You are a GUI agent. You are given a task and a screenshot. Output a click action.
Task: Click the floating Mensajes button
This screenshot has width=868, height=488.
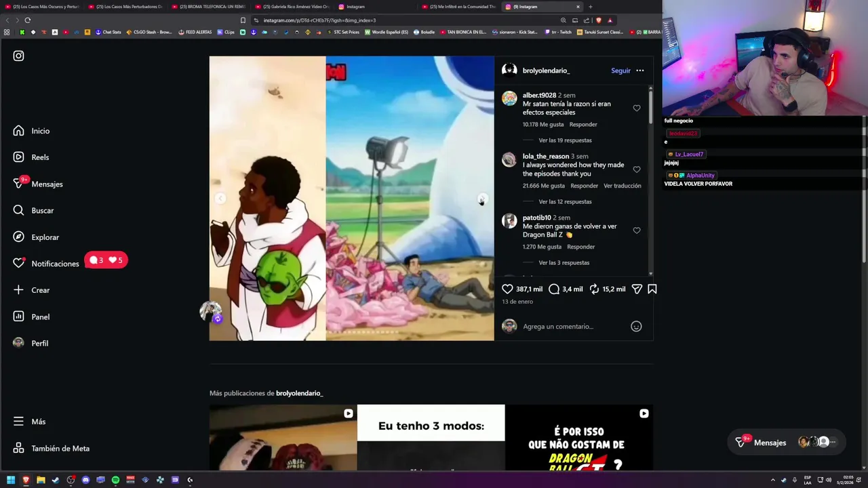[x=787, y=443]
